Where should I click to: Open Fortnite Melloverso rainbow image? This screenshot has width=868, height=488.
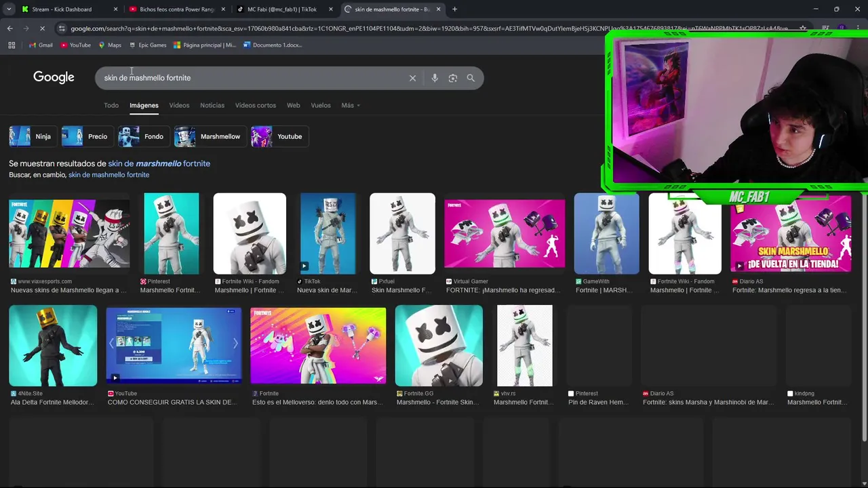coord(318,346)
